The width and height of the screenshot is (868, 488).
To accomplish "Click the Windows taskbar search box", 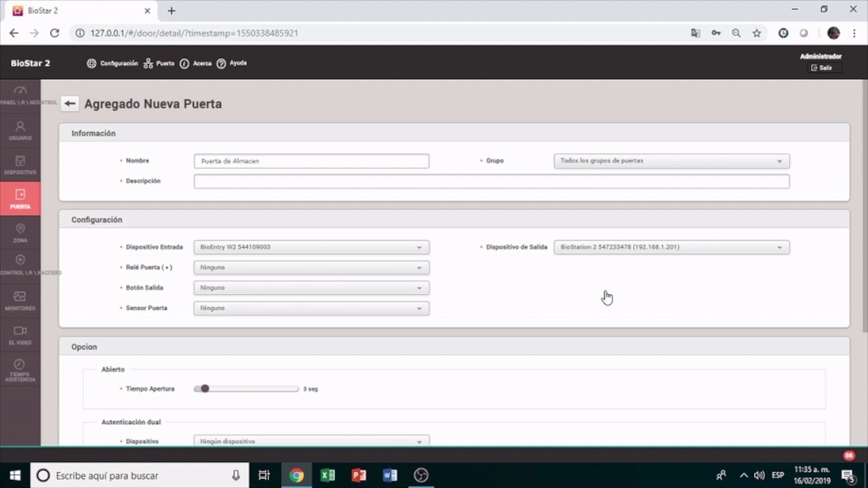I will (140, 475).
